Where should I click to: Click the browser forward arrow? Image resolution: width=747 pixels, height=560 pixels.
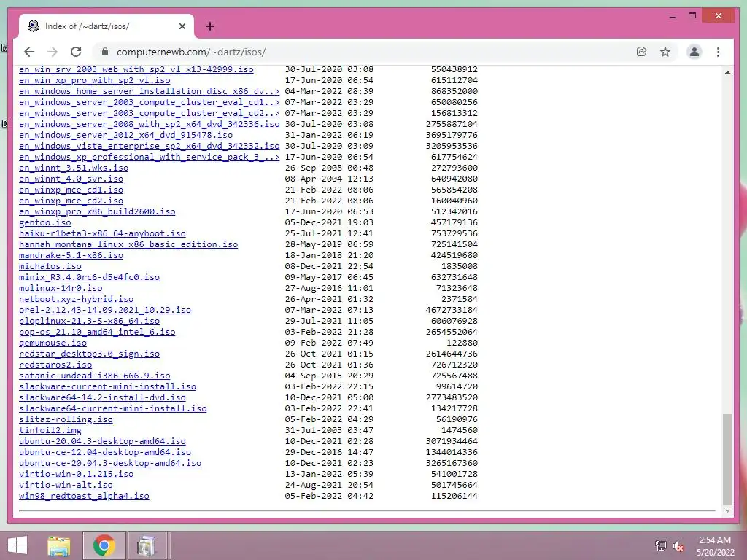coord(53,52)
